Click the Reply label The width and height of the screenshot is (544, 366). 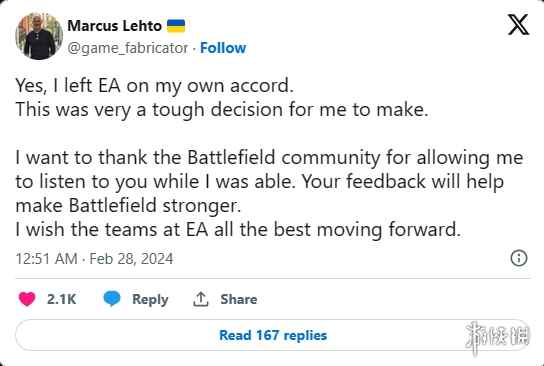(150, 299)
